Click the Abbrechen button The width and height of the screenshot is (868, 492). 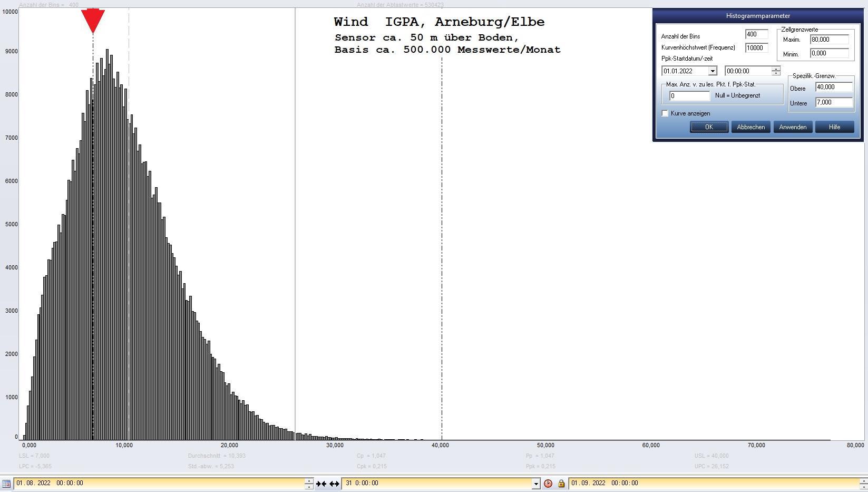(750, 127)
